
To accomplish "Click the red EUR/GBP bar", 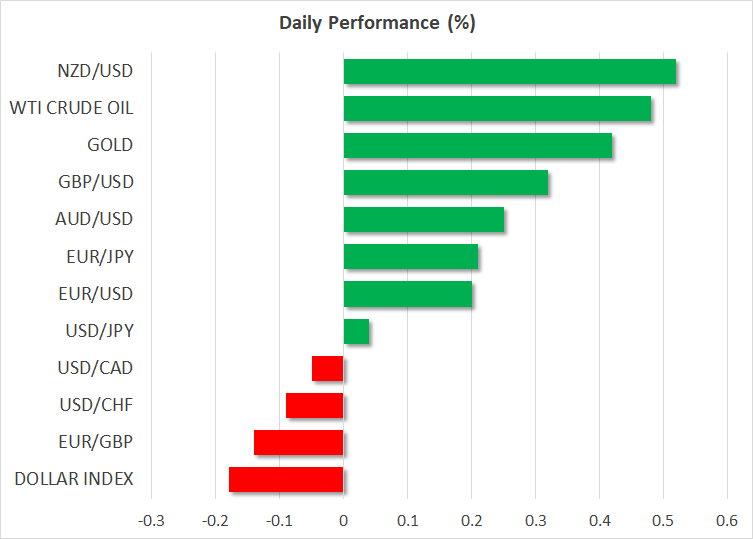I will click(x=299, y=442).
